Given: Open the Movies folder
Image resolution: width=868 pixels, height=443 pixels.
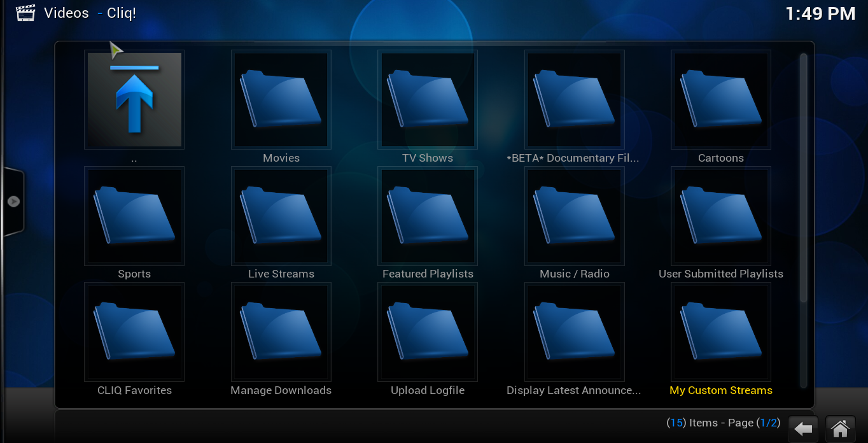Looking at the screenshot, I should coord(281,99).
